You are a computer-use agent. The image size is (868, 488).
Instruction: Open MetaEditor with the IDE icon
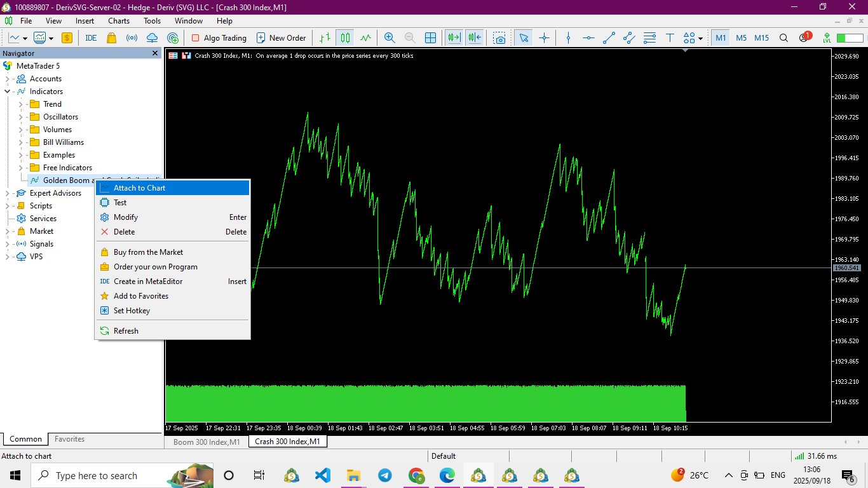[x=91, y=38]
